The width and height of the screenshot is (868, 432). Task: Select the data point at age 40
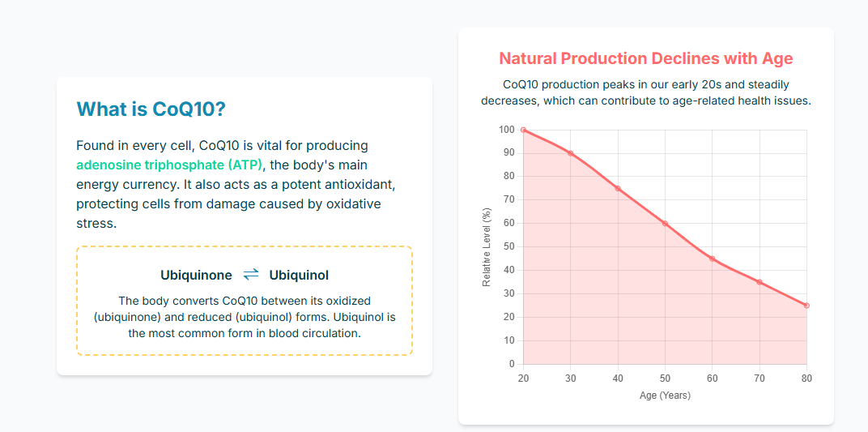click(618, 188)
